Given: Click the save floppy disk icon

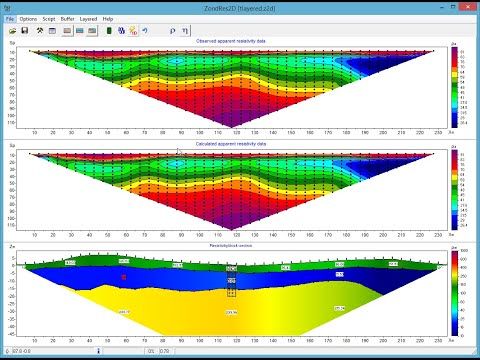Looking at the screenshot, I should pyautogui.click(x=25, y=31).
